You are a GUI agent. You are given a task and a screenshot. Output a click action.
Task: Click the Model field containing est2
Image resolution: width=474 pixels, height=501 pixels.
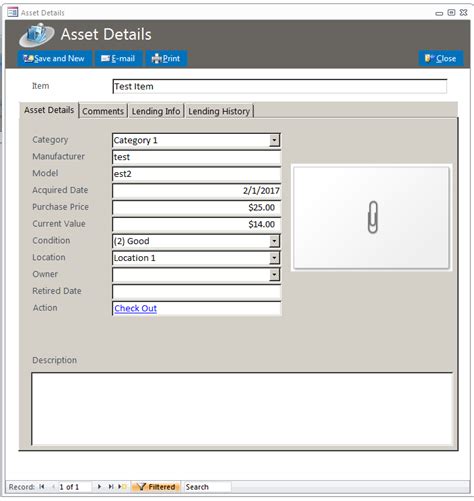pos(197,174)
